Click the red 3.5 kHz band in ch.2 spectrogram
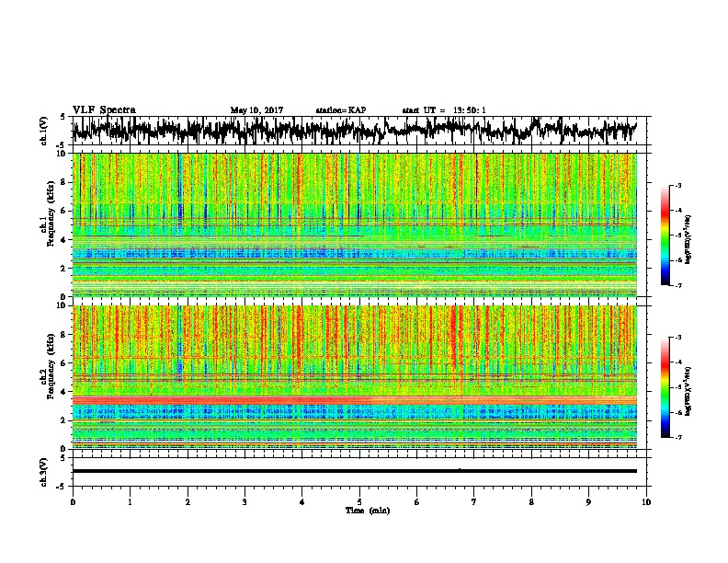Screen dimensions: 728x563 point(354,400)
